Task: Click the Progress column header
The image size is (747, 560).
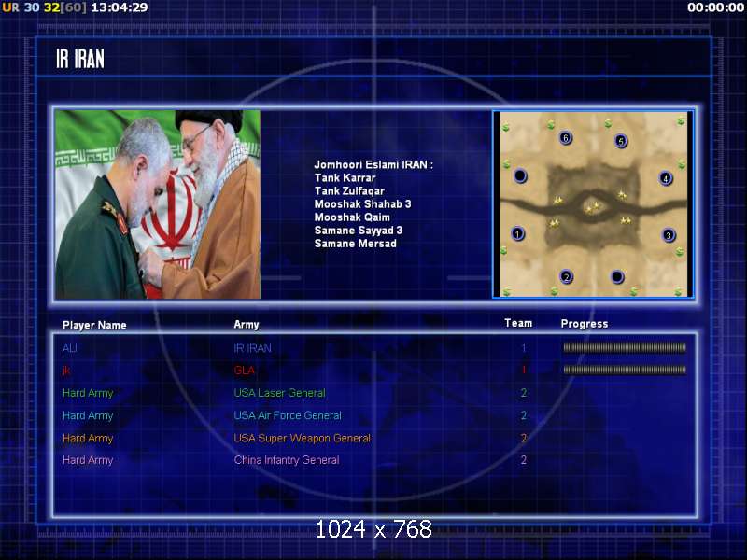Action: click(585, 324)
